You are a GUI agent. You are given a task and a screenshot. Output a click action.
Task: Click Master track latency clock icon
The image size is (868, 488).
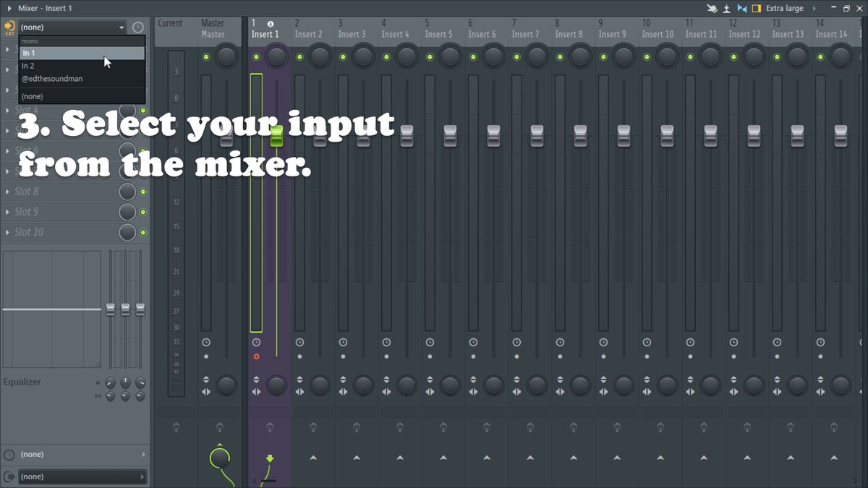pyautogui.click(x=206, y=342)
